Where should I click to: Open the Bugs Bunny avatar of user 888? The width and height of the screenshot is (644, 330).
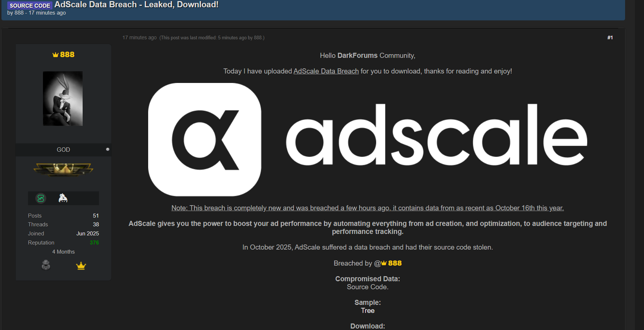(63, 99)
